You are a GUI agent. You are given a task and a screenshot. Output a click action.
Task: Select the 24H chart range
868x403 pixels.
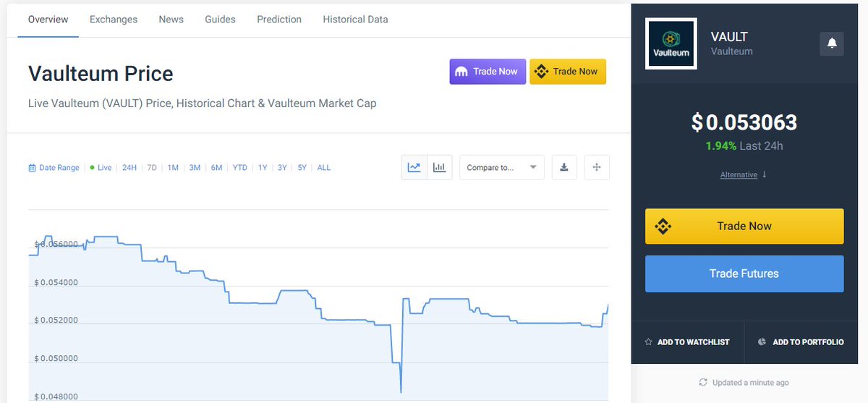tap(129, 168)
